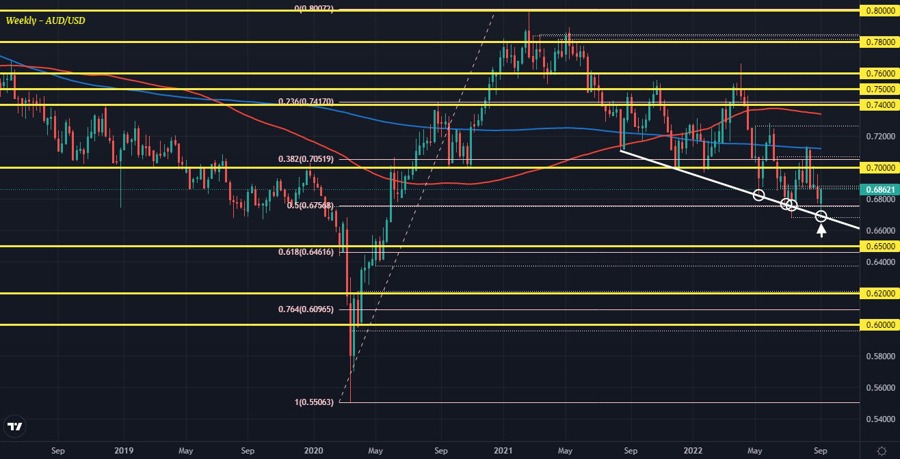Select the leftmost circle on the trendline

pyautogui.click(x=759, y=195)
